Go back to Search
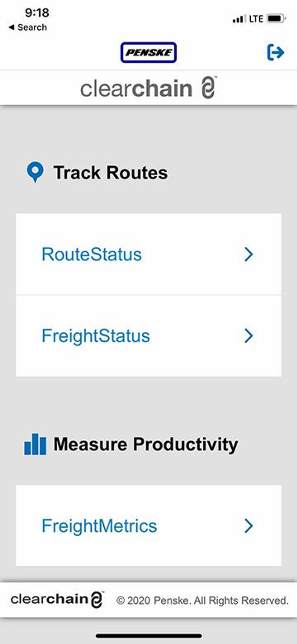297x644 pixels. click(28, 27)
